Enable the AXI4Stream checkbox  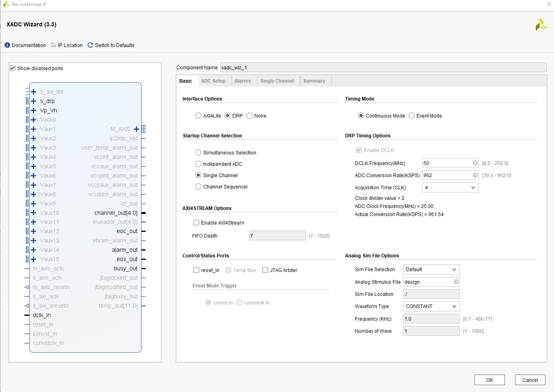pos(196,223)
